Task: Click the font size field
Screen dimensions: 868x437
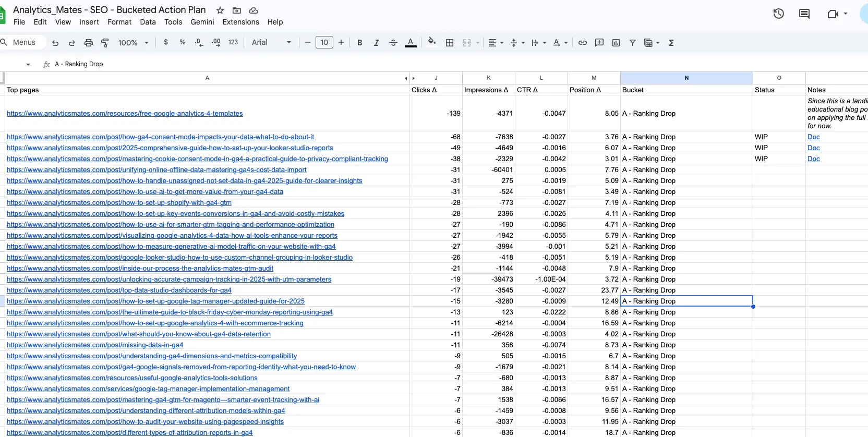Action: pos(324,42)
